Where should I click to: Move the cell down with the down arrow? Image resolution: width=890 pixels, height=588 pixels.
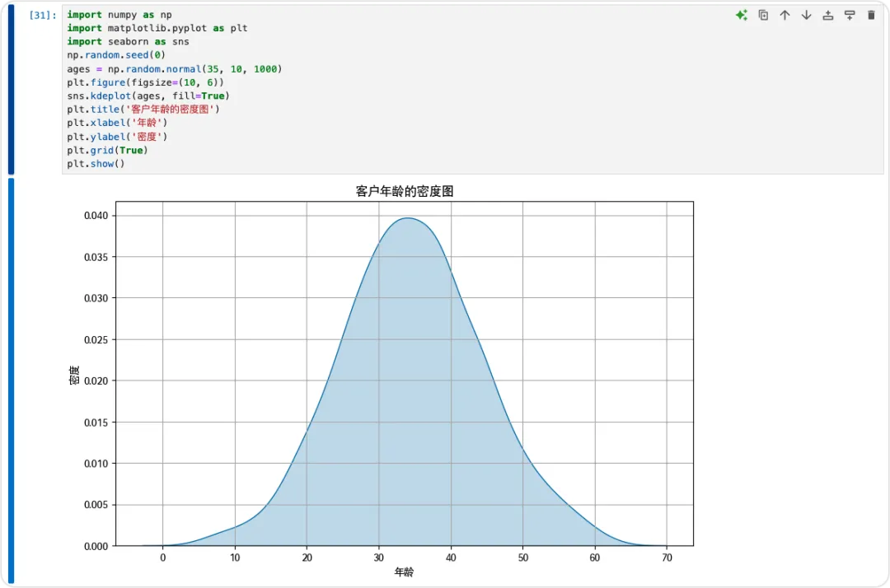[807, 16]
